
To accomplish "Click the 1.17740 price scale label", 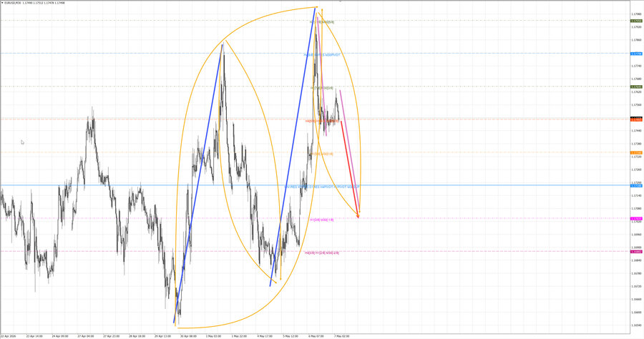I will tap(637, 66).
